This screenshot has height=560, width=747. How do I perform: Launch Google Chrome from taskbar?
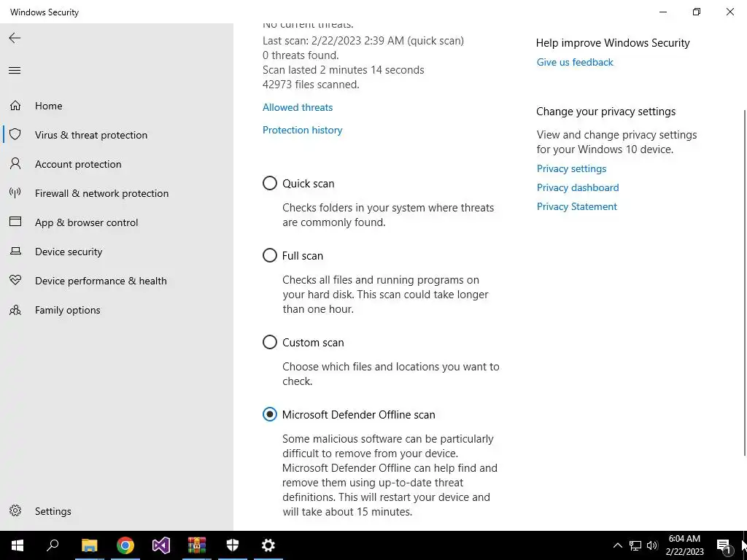point(125,545)
